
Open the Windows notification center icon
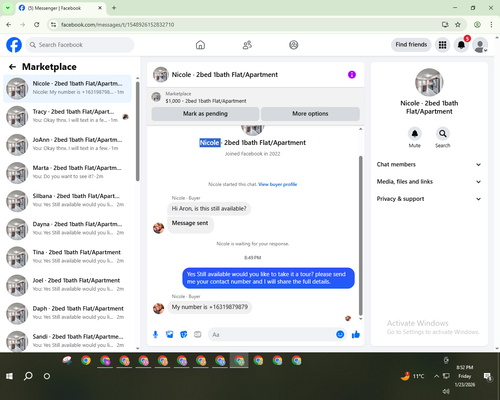pos(487,377)
